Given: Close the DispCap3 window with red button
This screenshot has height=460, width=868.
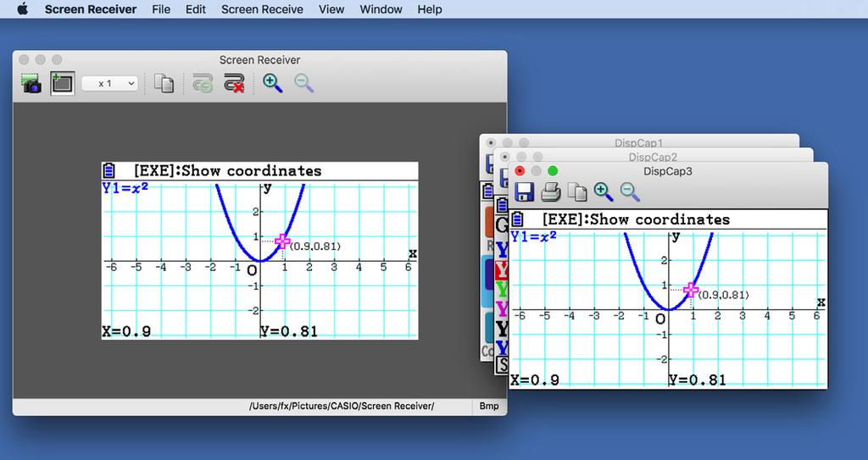Looking at the screenshot, I should pos(520,171).
